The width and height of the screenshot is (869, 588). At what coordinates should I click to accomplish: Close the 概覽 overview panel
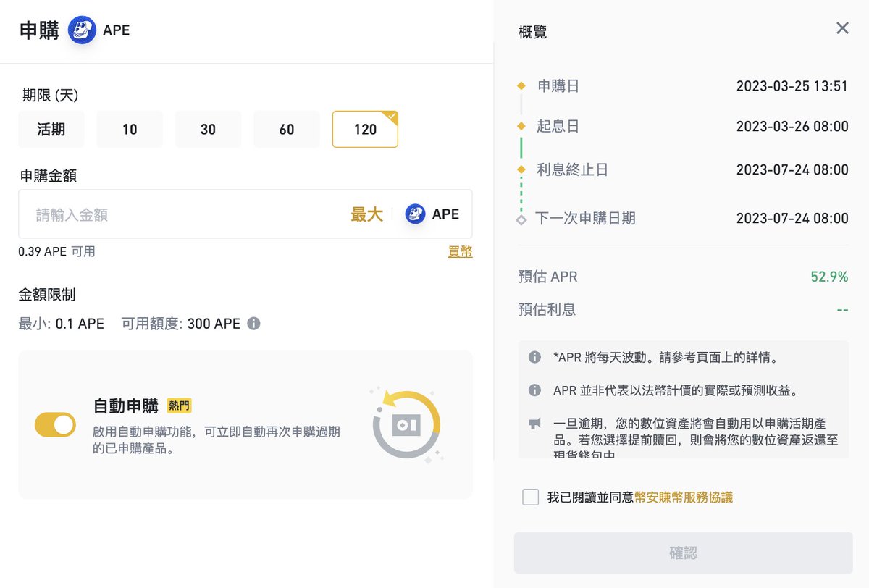point(842,28)
